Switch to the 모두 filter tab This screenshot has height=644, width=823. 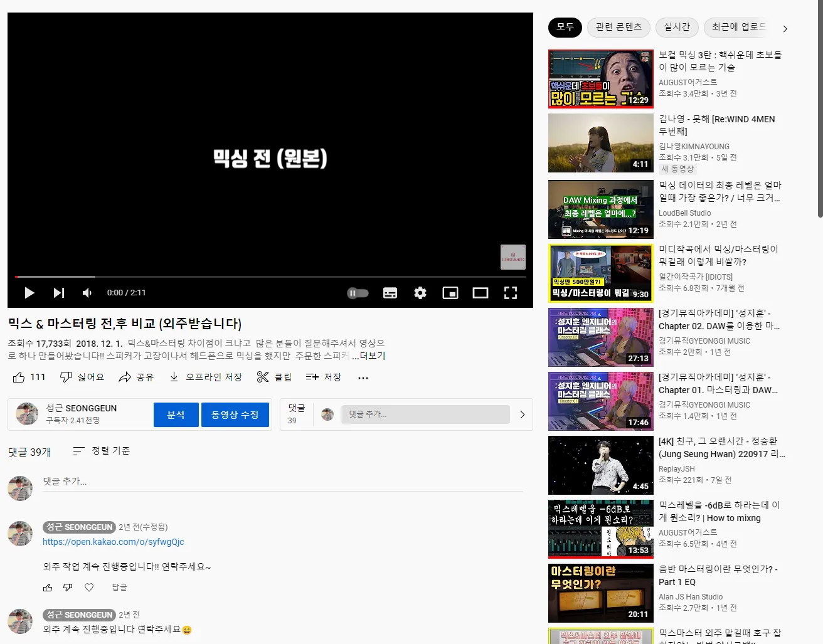tap(565, 28)
